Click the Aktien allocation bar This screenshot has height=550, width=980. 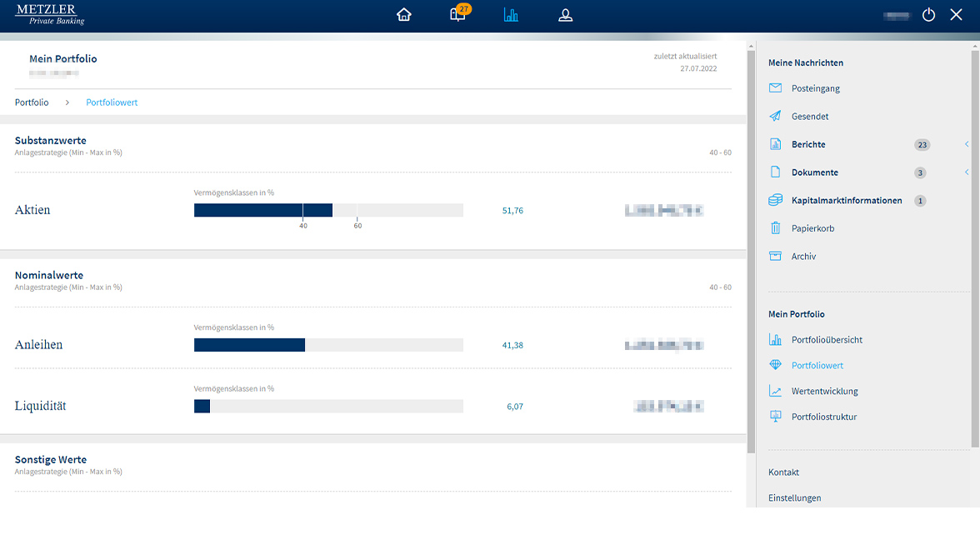(x=328, y=211)
